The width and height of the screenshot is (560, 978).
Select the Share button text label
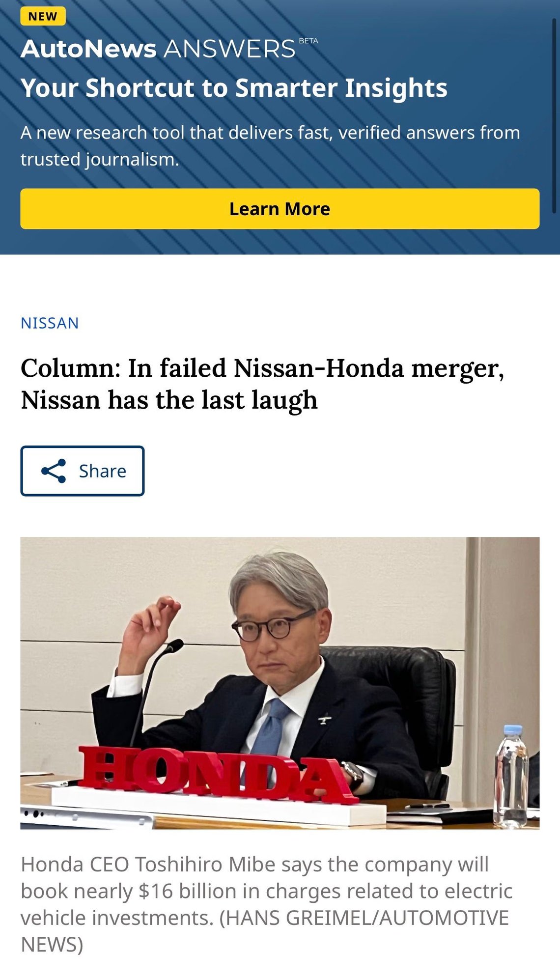pos(103,471)
